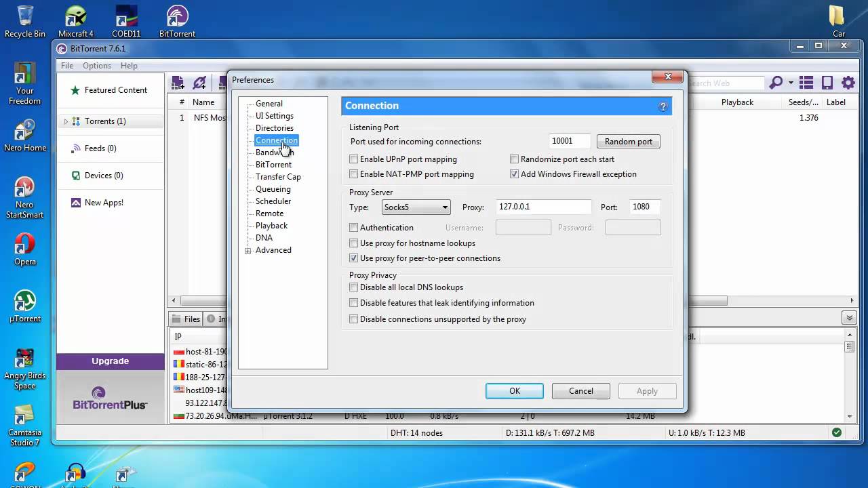Expand the Advanced preferences tree node
The image size is (868, 488).
click(248, 251)
